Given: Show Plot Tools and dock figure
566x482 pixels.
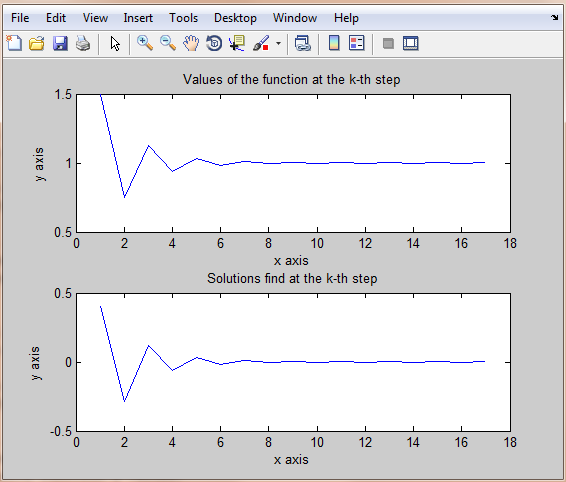Looking at the screenshot, I should coord(410,43).
